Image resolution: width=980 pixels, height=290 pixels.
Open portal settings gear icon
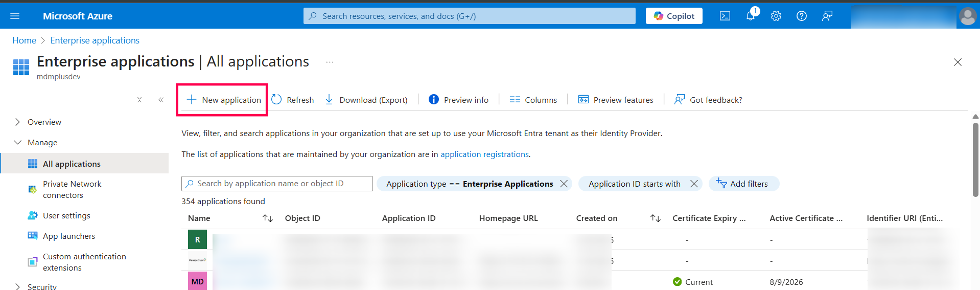(x=776, y=16)
